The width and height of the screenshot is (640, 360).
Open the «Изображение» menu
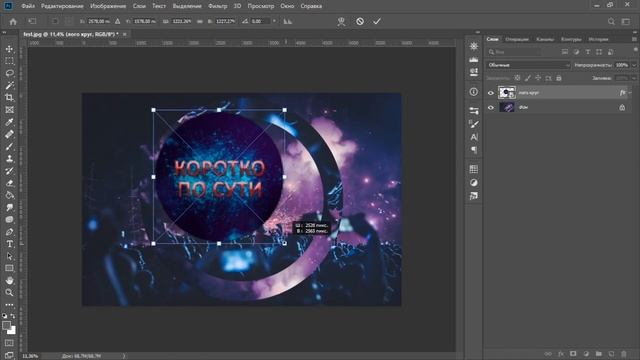click(x=108, y=6)
